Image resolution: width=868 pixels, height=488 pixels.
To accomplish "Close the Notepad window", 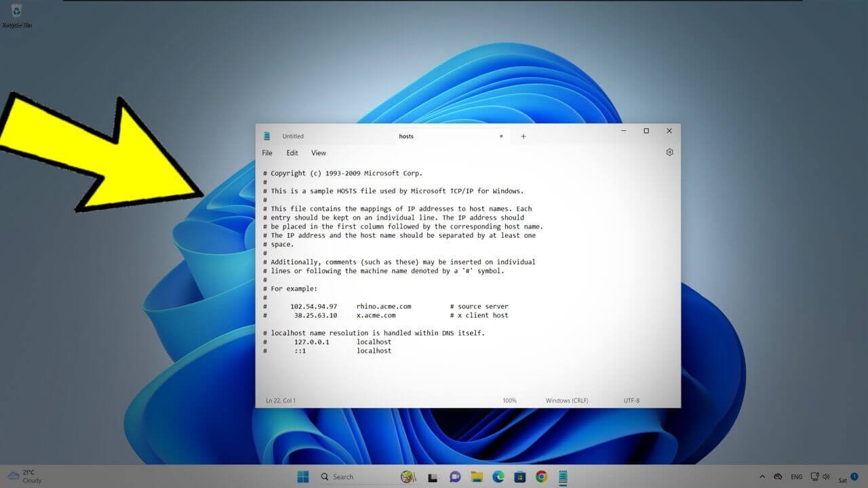I will click(669, 131).
